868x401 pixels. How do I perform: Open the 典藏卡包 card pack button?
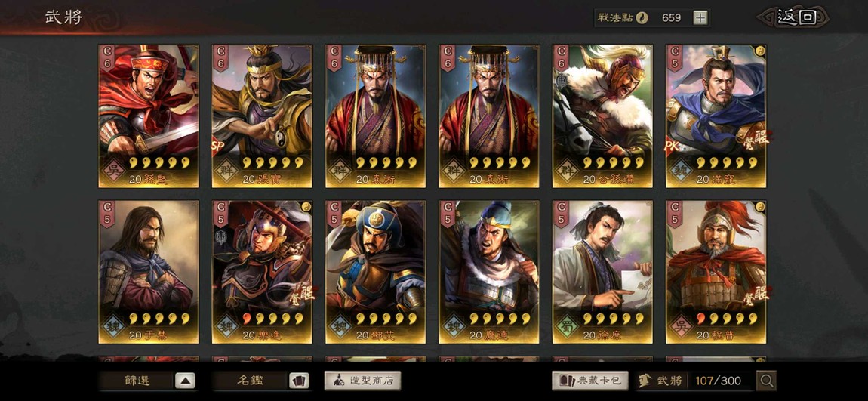click(590, 381)
